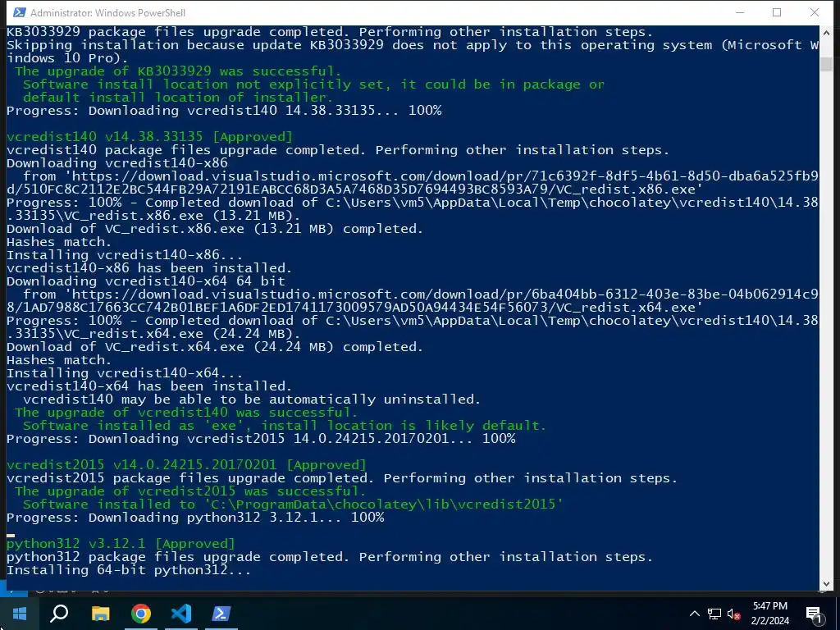Open File Explorer from the taskbar
Image resolution: width=840 pixels, height=630 pixels.
pos(100,614)
